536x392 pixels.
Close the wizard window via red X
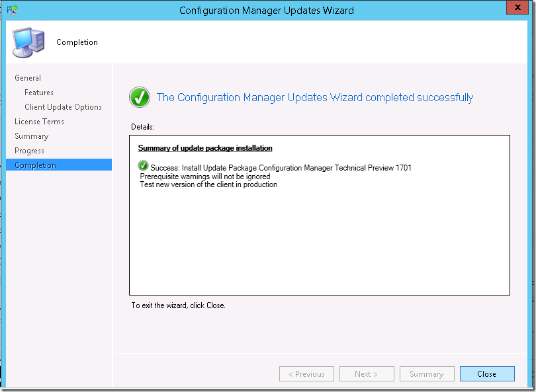517,7
